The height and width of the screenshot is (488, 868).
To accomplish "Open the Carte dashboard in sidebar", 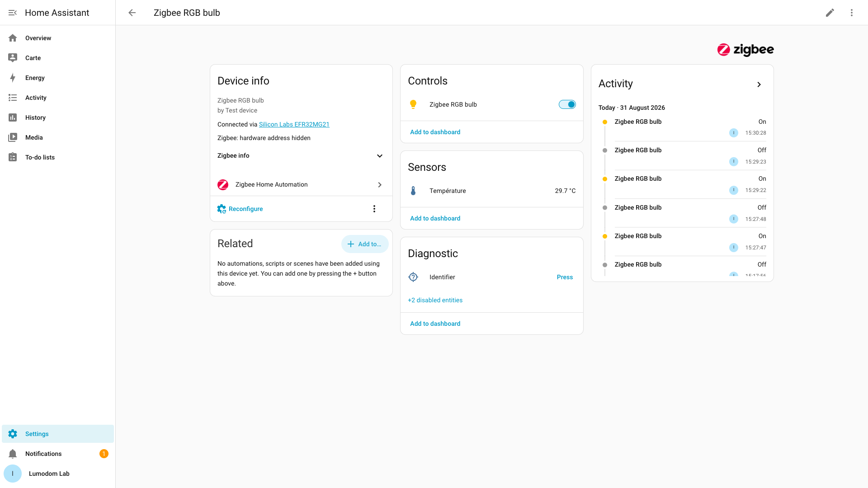I will coord(58,58).
